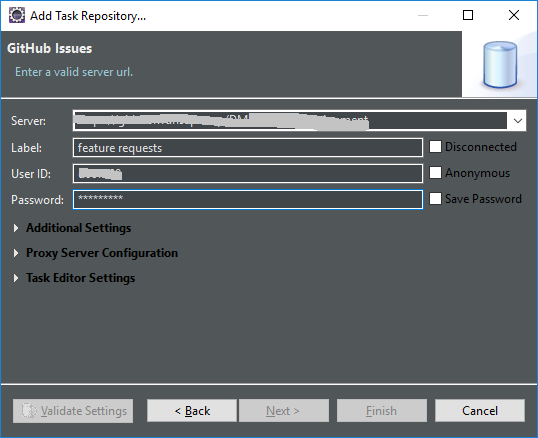Click the Eclipse icon in title bar
This screenshot has height=438, width=538.
tap(17, 15)
